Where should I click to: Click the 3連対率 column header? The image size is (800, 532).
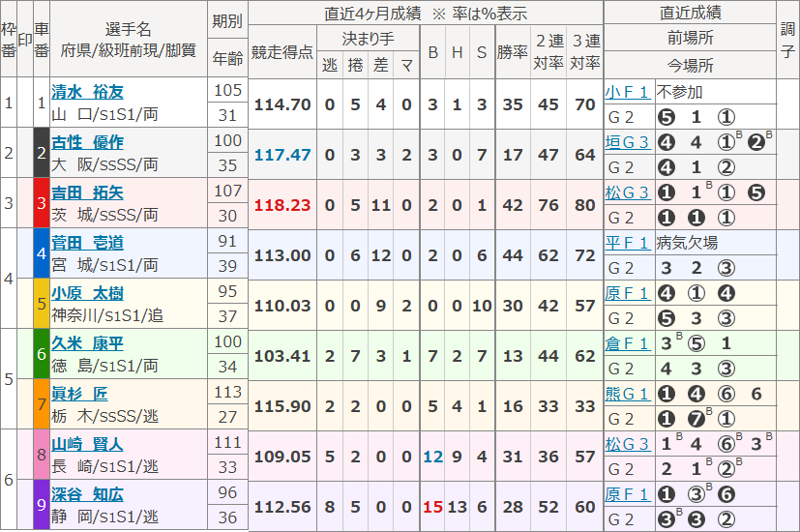tap(584, 52)
